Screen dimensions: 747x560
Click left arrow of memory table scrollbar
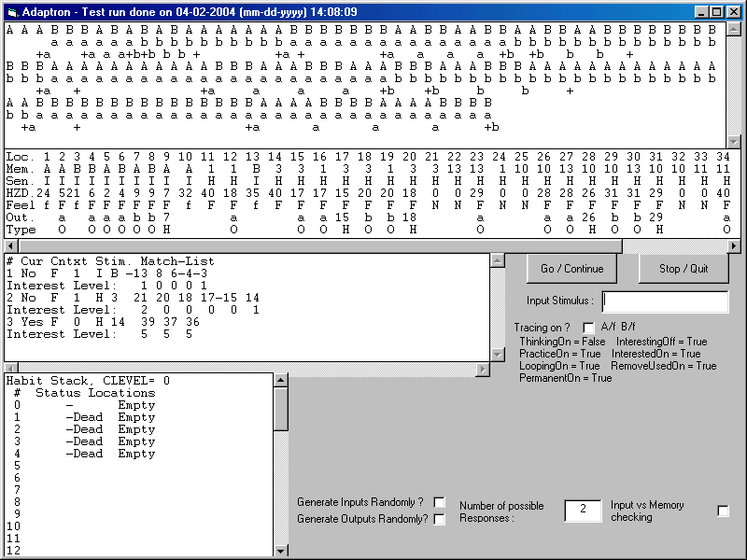pos(11,246)
